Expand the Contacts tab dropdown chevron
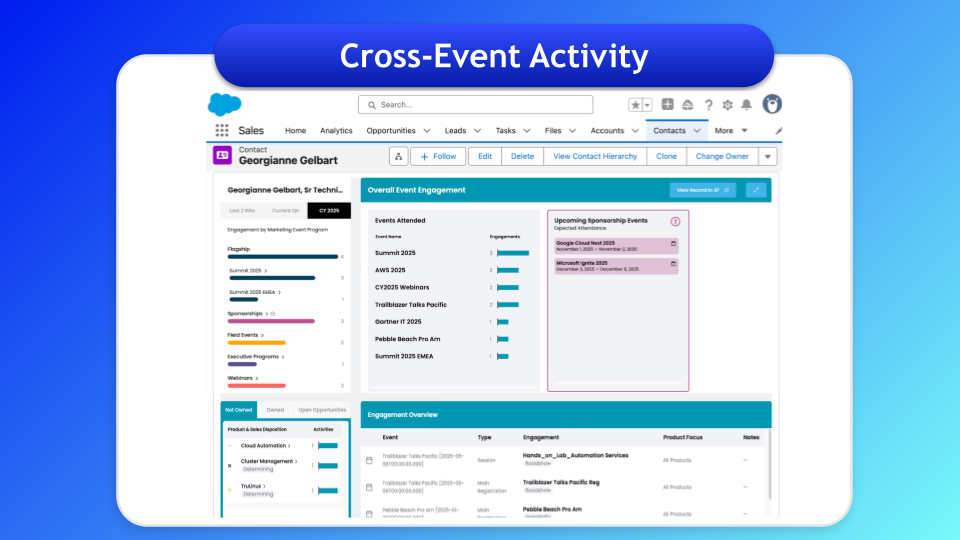Image resolution: width=960 pixels, height=540 pixels. (x=697, y=130)
